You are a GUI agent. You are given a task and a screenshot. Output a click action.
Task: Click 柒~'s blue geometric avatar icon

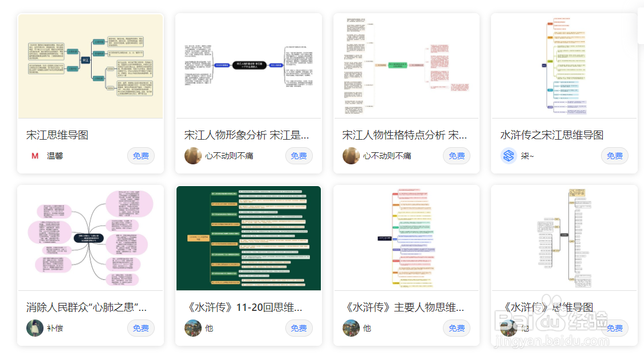pyautogui.click(x=509, y=155)
